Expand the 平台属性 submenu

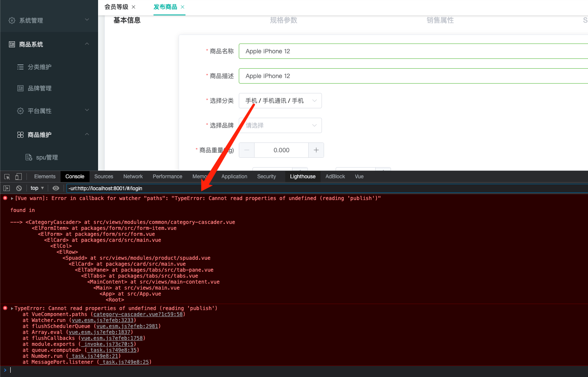point(87,110)
